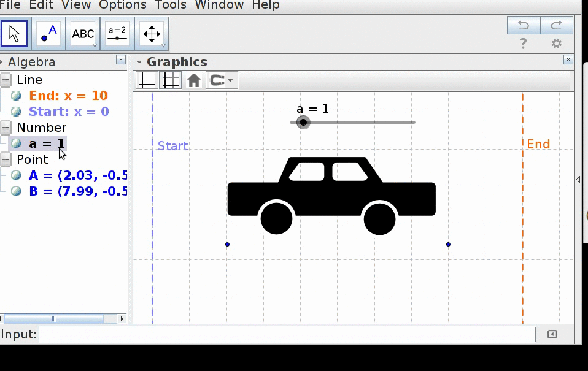The image size is (588, 371).
Task: Collapse the Number group in Algebra
Action: [6, 128]
